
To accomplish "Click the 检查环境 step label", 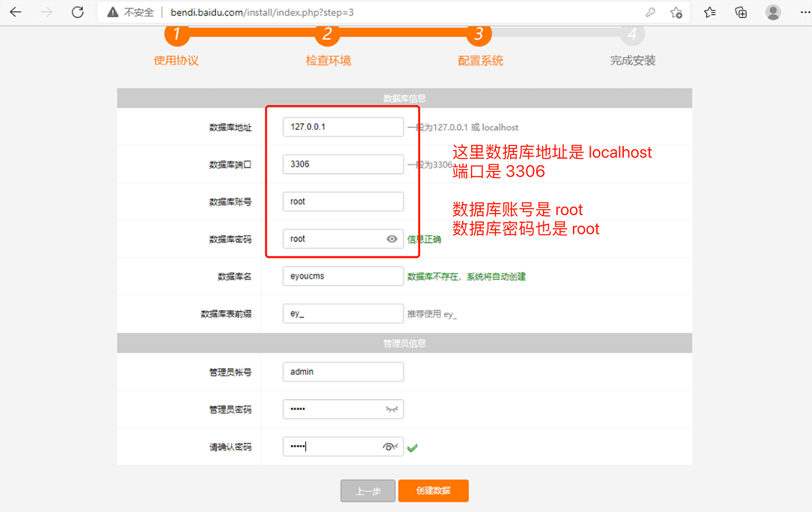I will (x=328, y=60).
